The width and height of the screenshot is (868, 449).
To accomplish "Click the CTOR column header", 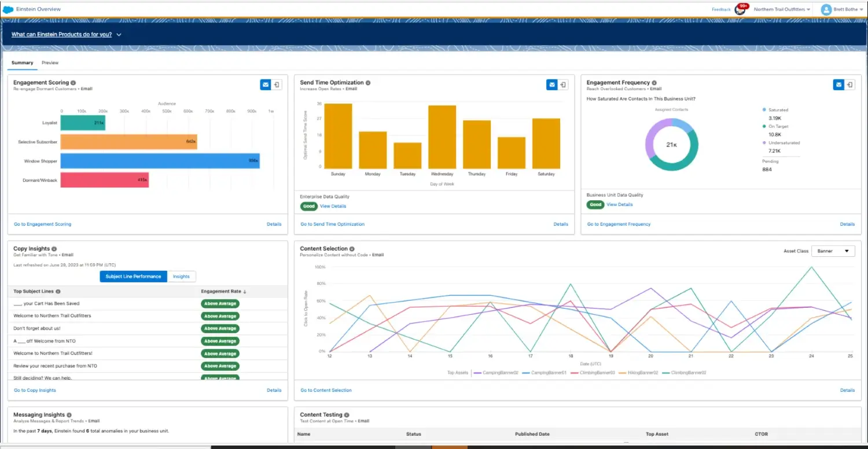I will 762,434.
